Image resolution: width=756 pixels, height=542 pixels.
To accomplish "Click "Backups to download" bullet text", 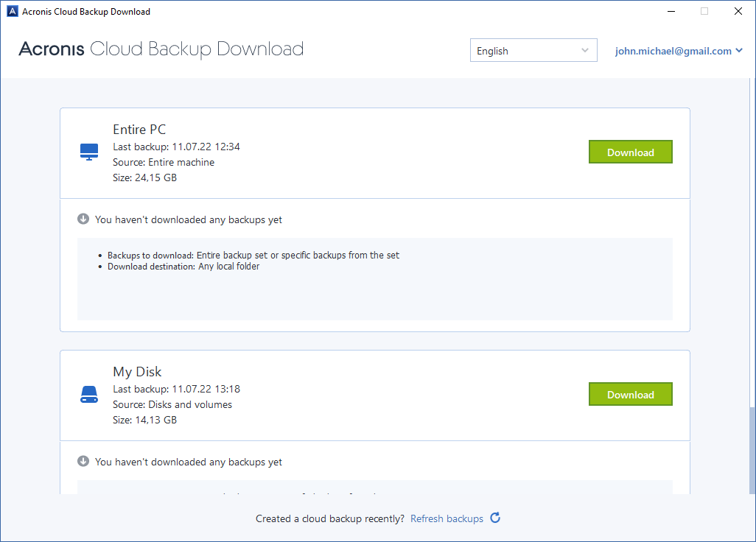I will click(x=253, y=256).
